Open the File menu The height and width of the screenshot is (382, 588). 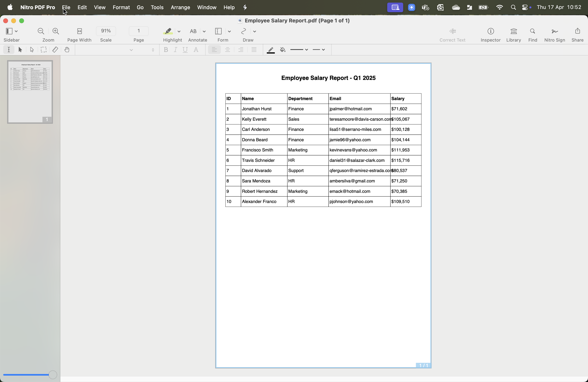point(66,7)
